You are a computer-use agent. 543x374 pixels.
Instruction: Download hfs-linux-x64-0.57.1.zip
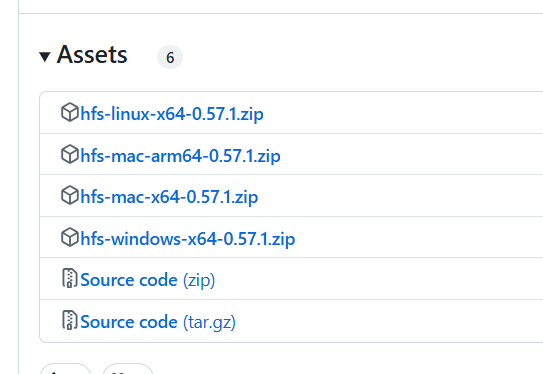172,114
